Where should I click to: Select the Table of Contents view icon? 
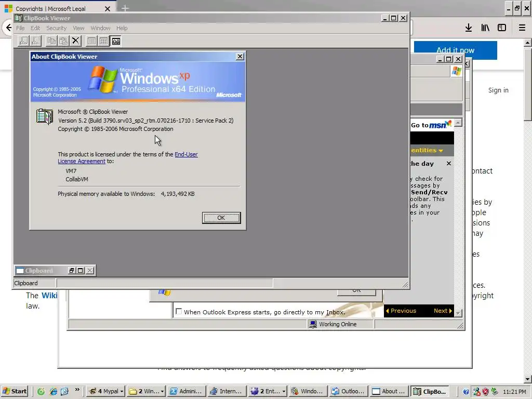(91, 41)
